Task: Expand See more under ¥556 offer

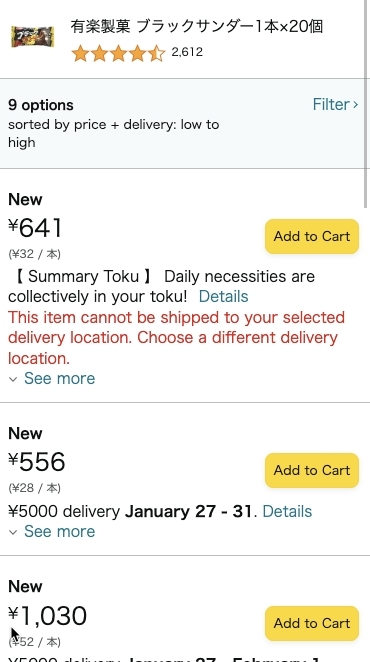Action: 59,531
